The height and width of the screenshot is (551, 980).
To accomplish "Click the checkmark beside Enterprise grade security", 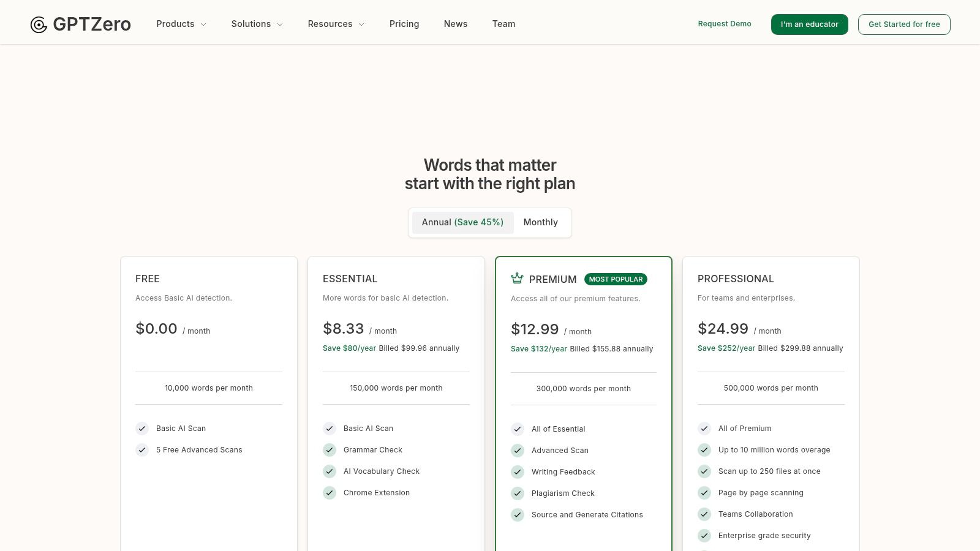I will coord(704,536).
